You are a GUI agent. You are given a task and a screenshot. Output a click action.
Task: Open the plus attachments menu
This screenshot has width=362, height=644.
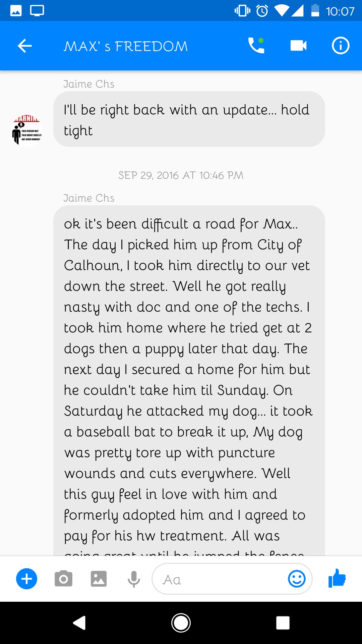(x=26, y=579)
